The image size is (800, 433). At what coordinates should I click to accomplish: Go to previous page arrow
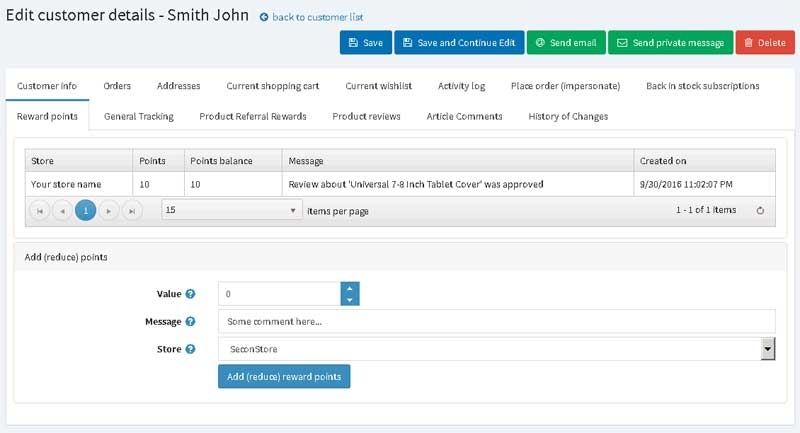[x=62, y=211]
